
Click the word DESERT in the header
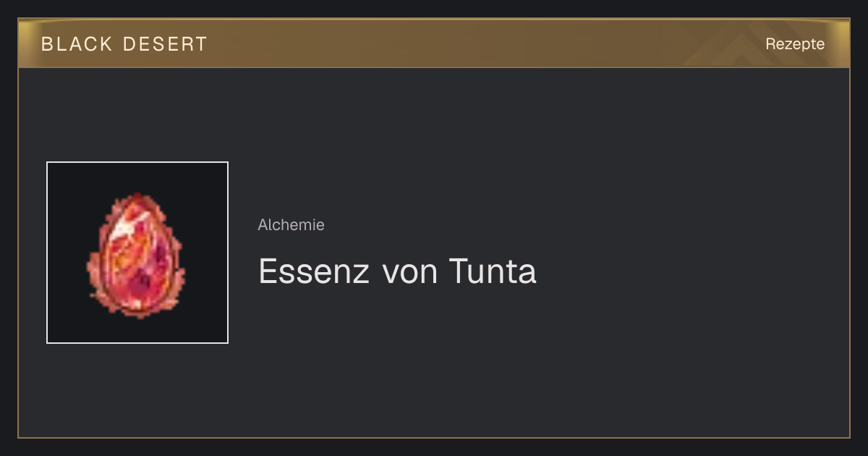[x=165, y=44]
